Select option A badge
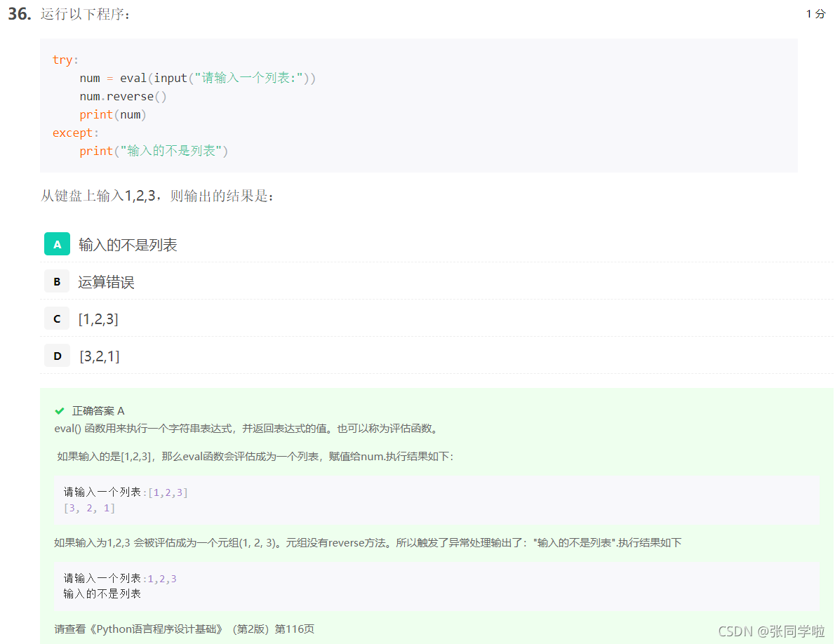Image resolution: width=835 pixels, height=644 pixels. 57,244
